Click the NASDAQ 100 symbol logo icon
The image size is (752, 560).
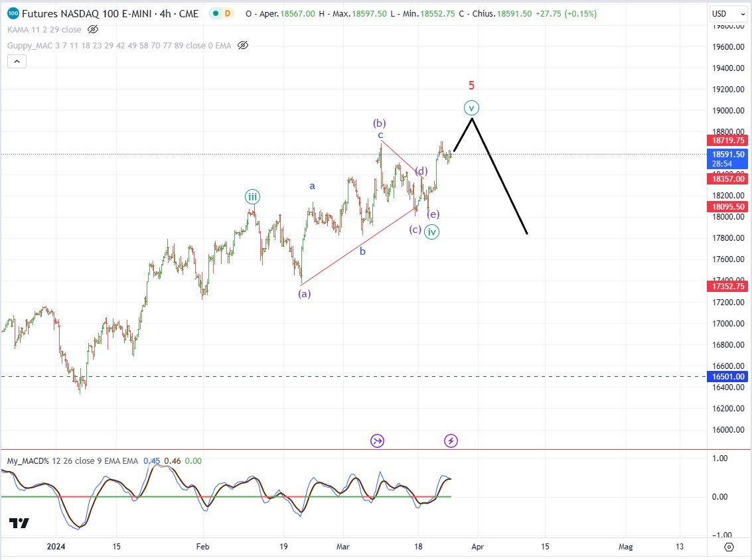click(x=13, y=13)
